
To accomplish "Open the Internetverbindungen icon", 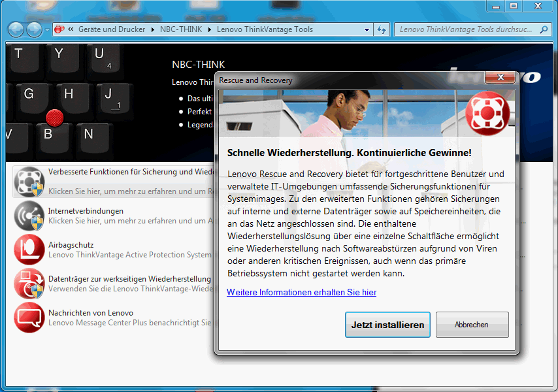I will pyautogui.click(x=29, y=216).
